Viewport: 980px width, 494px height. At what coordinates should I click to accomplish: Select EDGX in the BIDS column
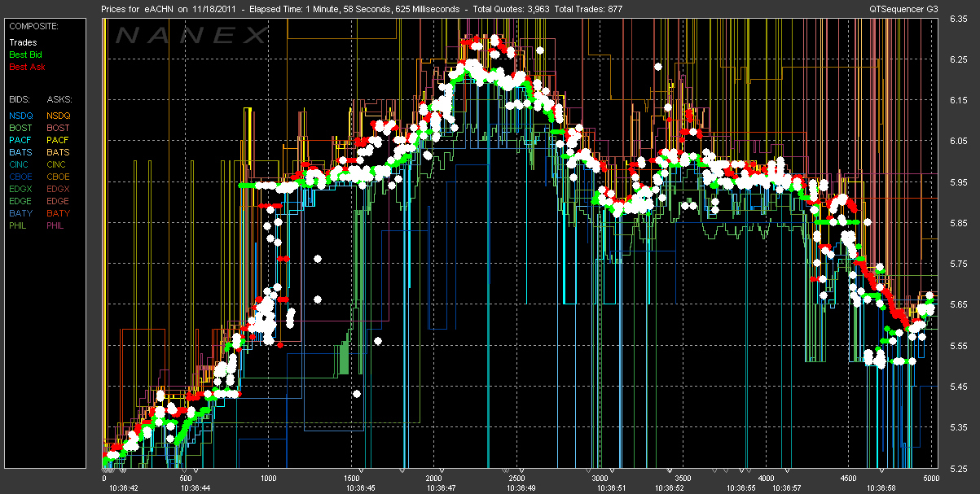[20, 189]
